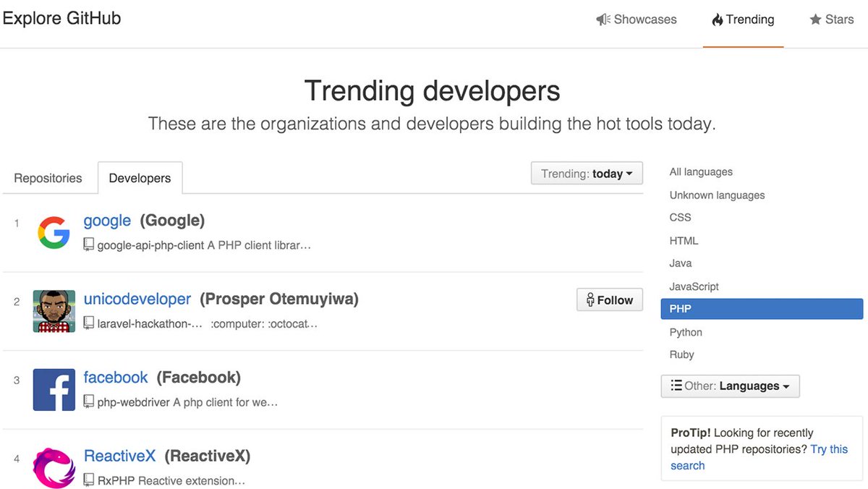This screenshot has width=868, height=489.
Task: Filter trending by Ruby
Action: [x=681, y=354]
